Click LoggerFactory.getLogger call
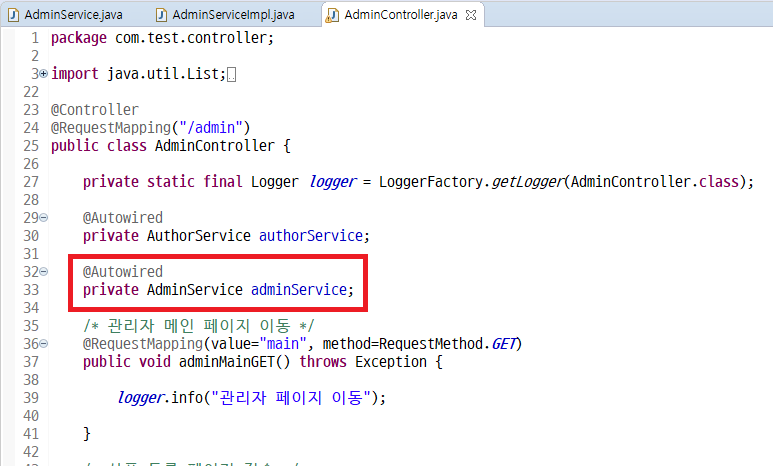Viewport: 773px width, 466px height. [471, 182]
